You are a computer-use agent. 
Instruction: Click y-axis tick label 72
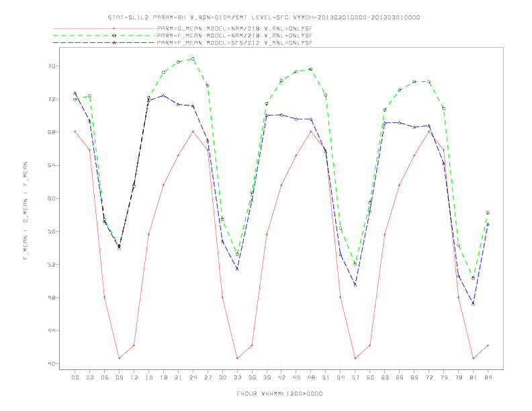pyautogui.click(x=52, y=99)
